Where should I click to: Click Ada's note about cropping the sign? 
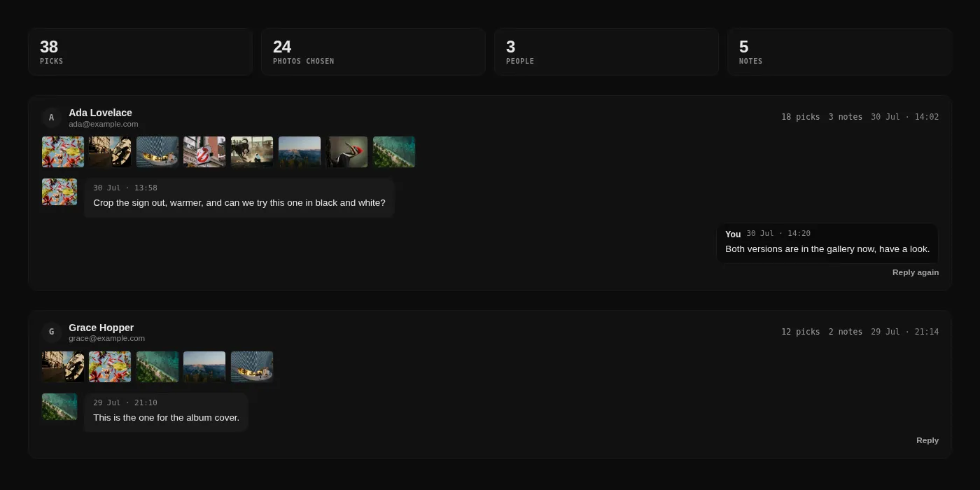(x=239, y=197)
